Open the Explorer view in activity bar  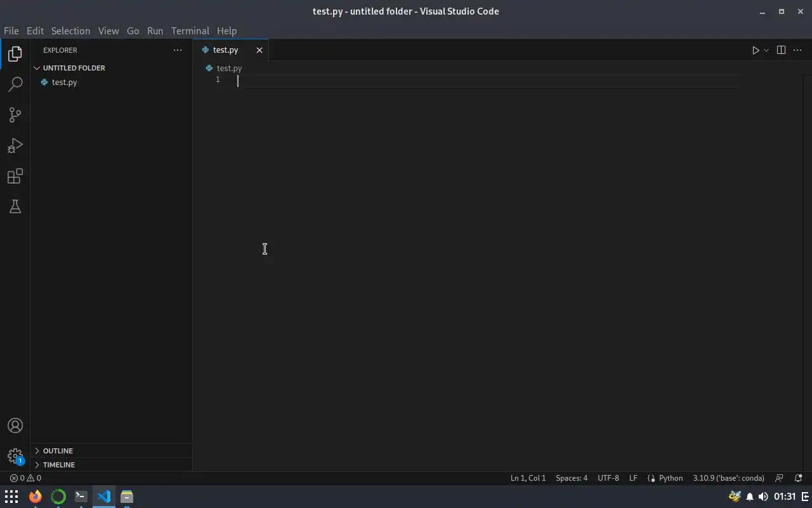(x=15, y=54)
